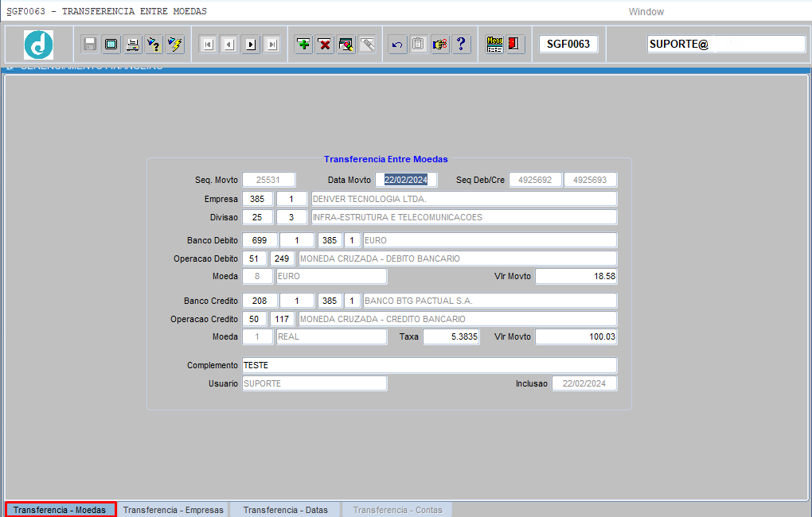Viewport: 812px width, 517px height.
Task: Click MONEDA CRUZADA - CREDITO BANCARIO field
Action: coord(458,319)
